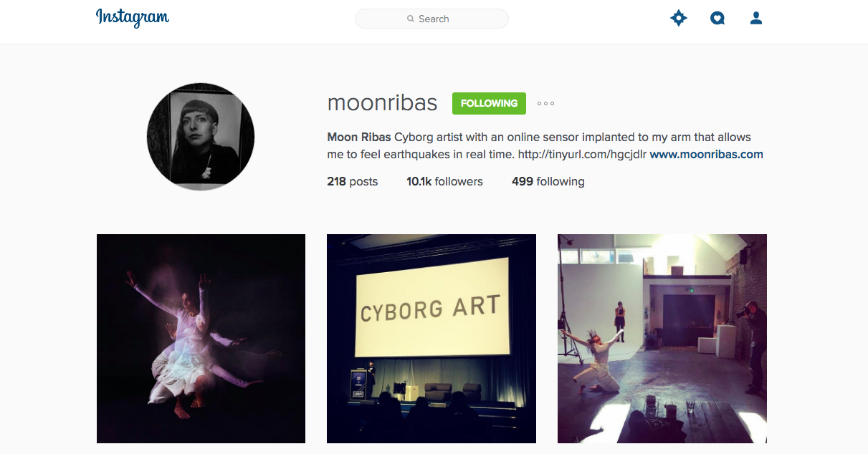868x454 pixels.
Task: Open moonribas's circular profile picture
Action: (201, 137)
